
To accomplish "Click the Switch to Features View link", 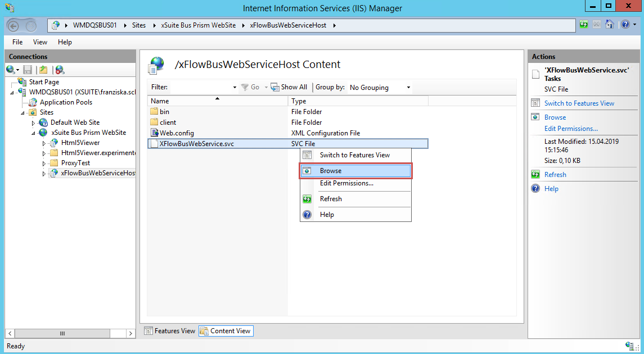I will [579, 103].
